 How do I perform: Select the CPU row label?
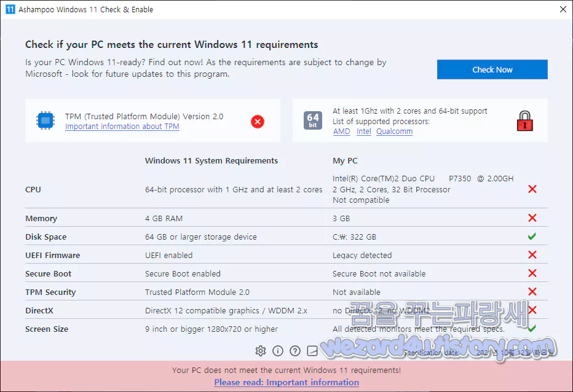click(33, 190)
